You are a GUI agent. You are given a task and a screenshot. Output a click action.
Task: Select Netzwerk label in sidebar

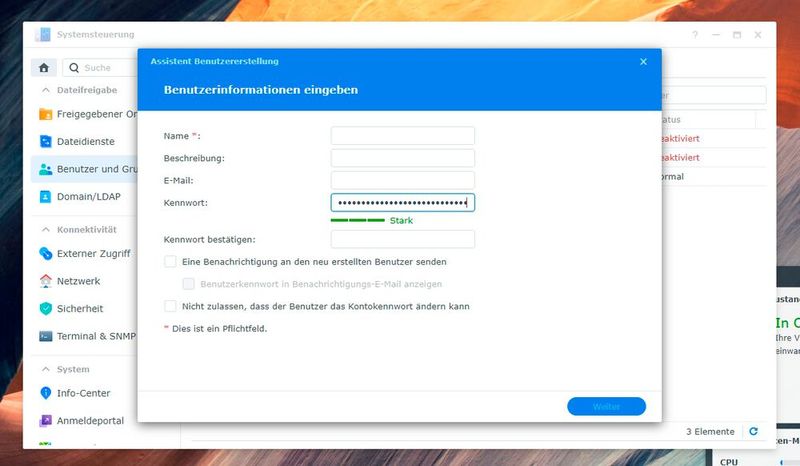coord(79,281)
